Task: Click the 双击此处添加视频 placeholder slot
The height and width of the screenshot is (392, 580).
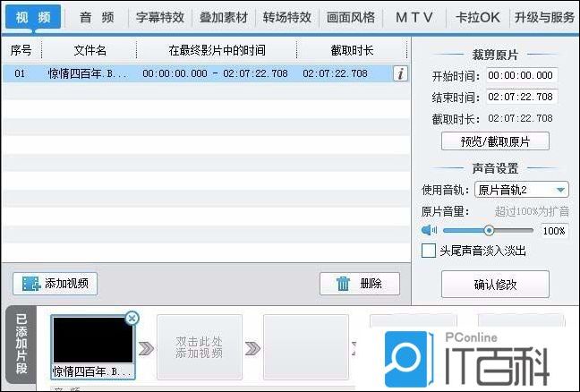Action: (200, 347)
